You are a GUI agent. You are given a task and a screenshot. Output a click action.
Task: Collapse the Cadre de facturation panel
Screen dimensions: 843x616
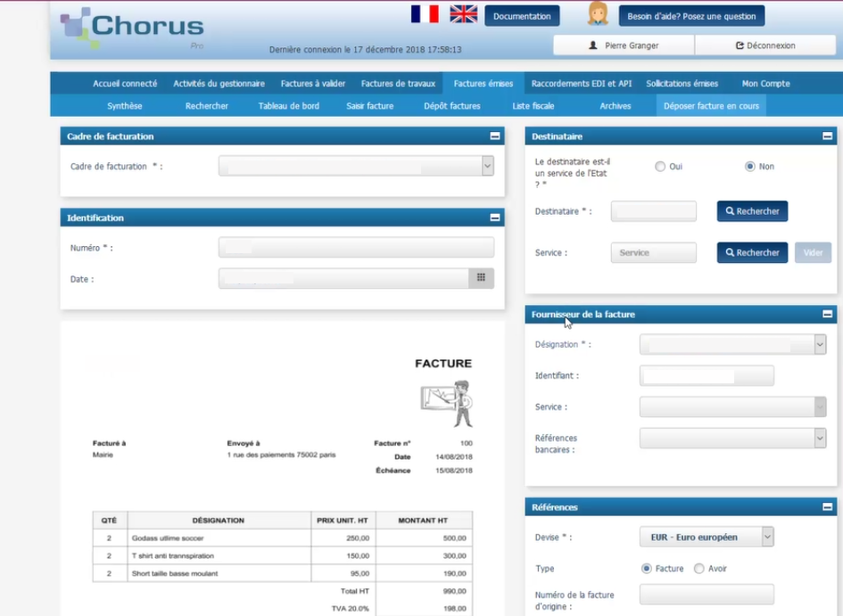coord(495,136)
